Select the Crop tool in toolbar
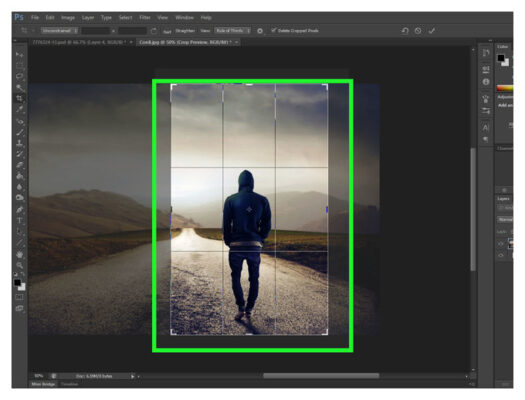Viewport: 525px width, 400px height. [20, 98]
